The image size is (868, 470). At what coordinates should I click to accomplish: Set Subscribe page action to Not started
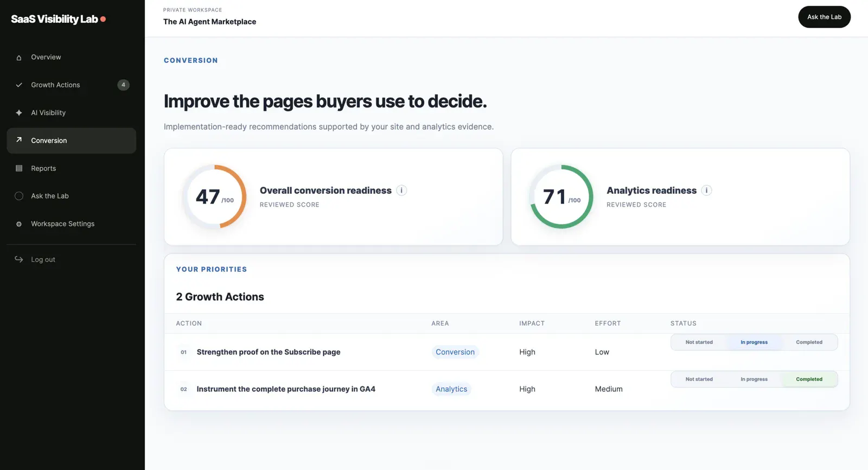tap(699, 342)
